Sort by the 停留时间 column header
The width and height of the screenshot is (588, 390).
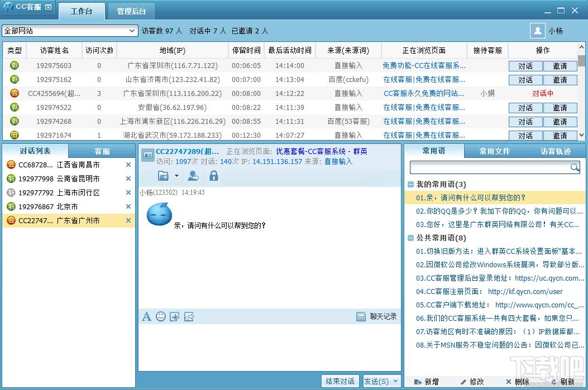[x=246, y=50]
